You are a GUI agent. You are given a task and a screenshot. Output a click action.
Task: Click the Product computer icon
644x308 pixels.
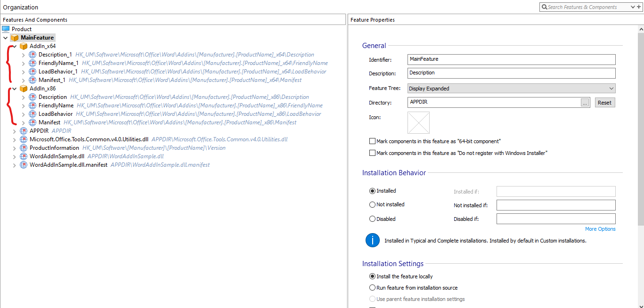6,29
